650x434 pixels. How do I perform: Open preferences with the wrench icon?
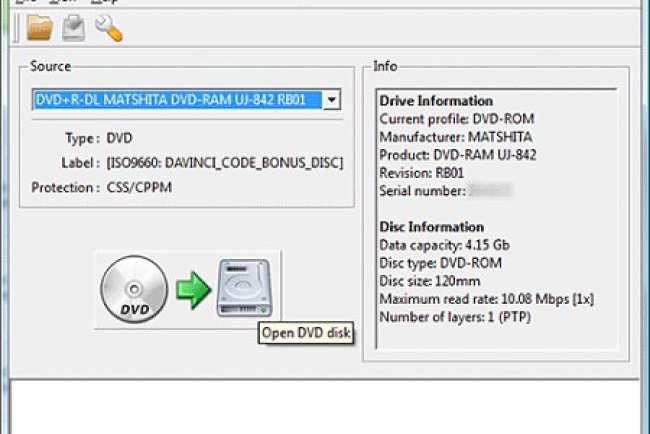[x=108, y=29]
